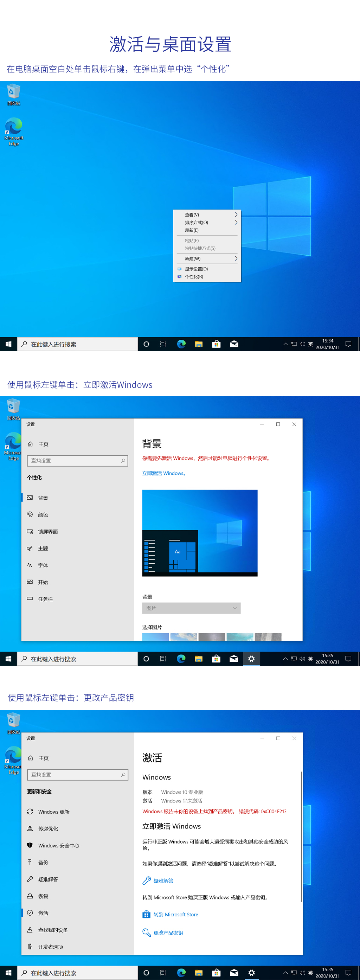This screenshot has width=360, height=980.
Task: Choose 个性化(R) in the context menu
Action: coord(207,277)
